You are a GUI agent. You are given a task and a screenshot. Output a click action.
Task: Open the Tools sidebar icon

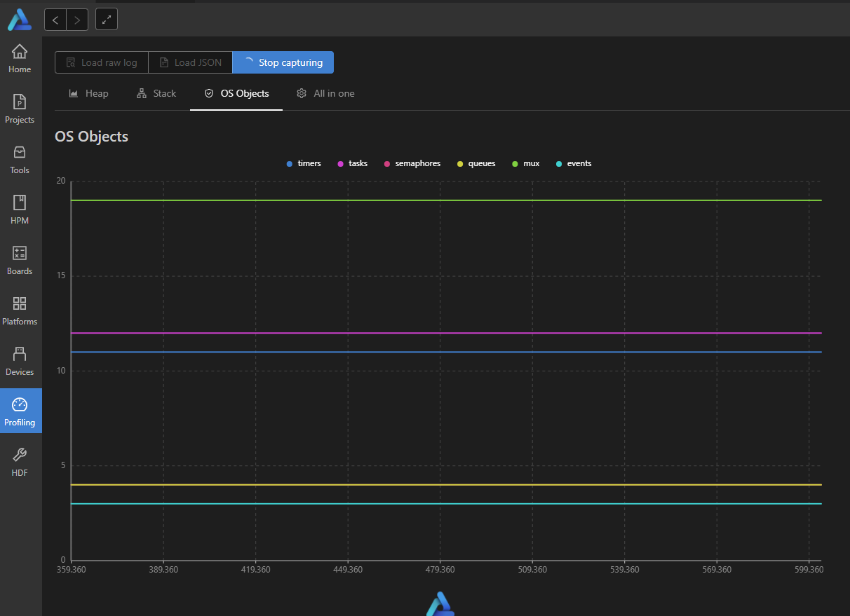tap(20, 153)
